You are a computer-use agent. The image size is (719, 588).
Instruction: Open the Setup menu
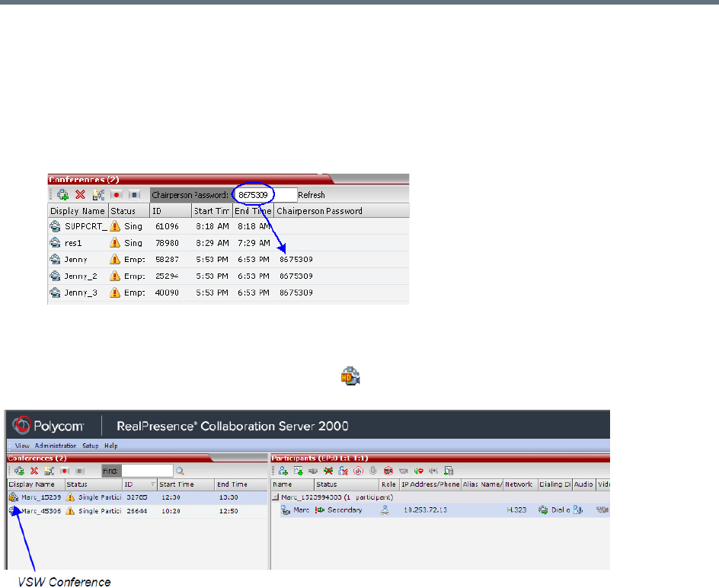(91, 446)
